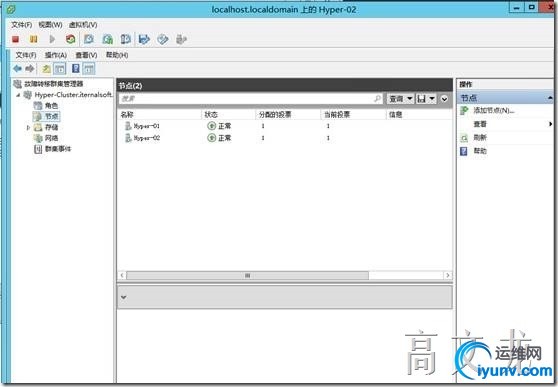Open the 查看 submenu in actions pane

click(480, 124)
